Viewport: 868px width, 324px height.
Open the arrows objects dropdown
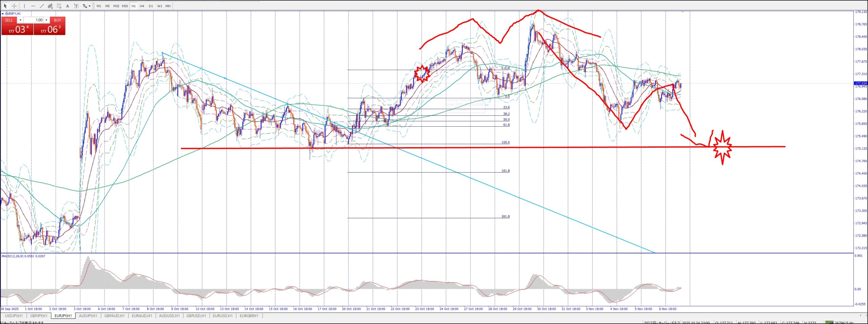pyautogui.click(x=89, y=6)
